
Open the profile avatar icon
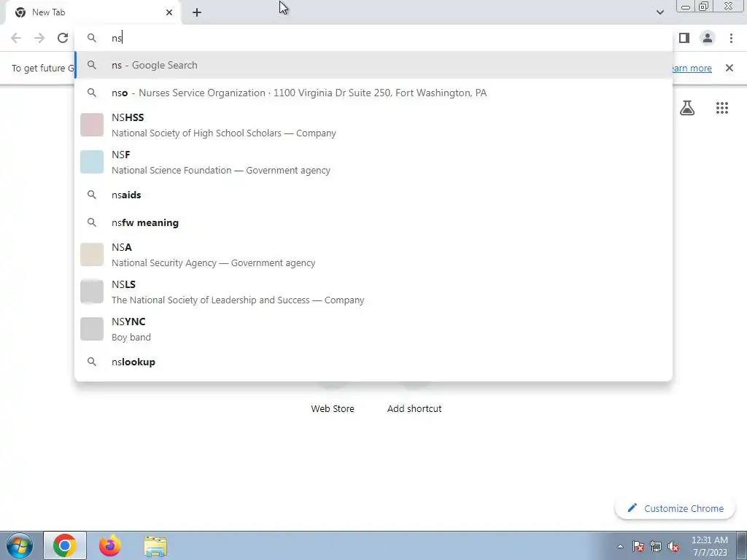point(708,38)
